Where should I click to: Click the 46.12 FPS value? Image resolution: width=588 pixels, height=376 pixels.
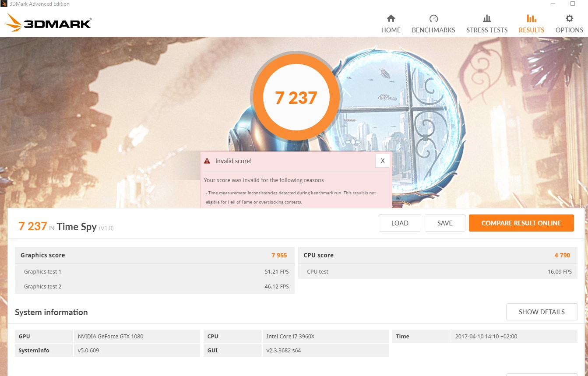(277, 286)
